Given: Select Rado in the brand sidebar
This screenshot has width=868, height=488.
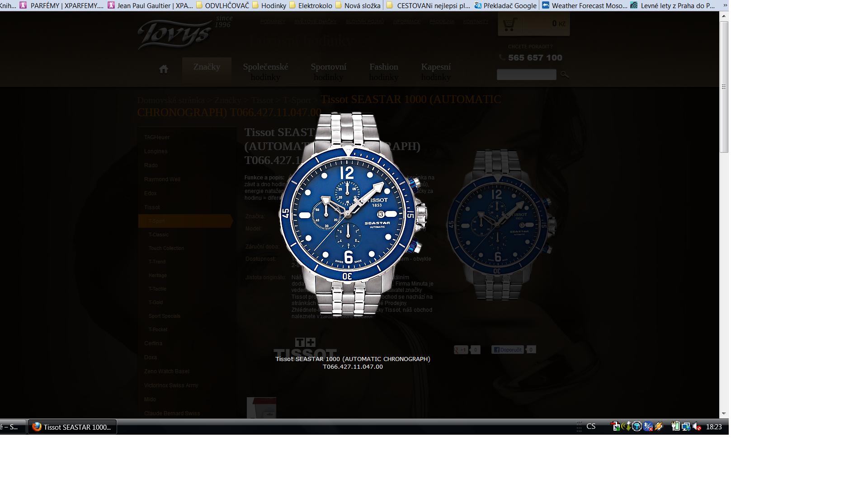Looking at the screenshot, I should [x=151, y=165].
